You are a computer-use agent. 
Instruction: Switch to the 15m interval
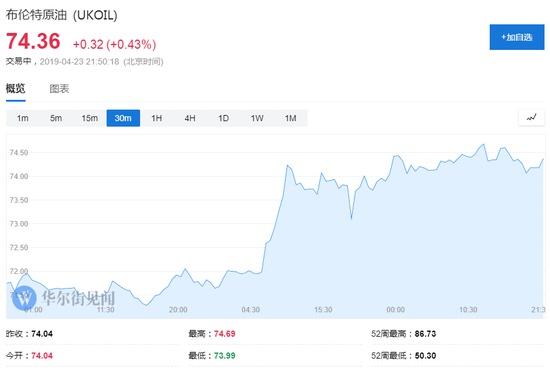90,118
